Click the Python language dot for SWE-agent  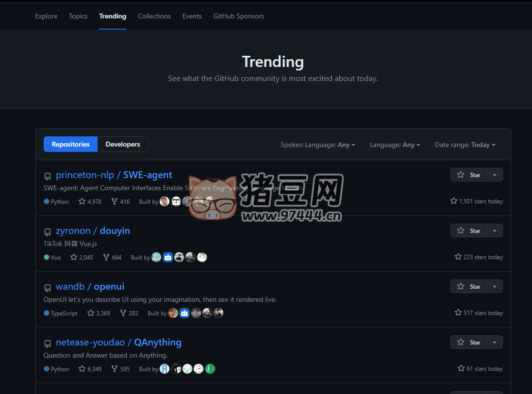[46, 201]
